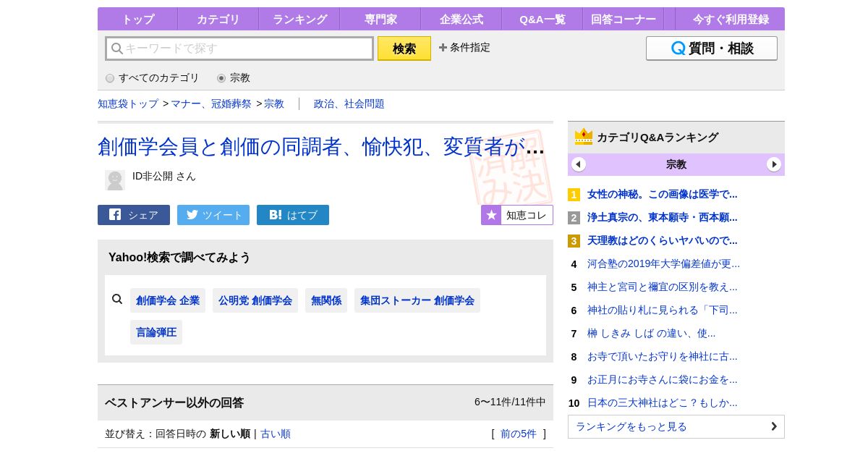Sort answers by 古い順
The width and height of the screenshot is (868, 456).
[x=276, y=434]
